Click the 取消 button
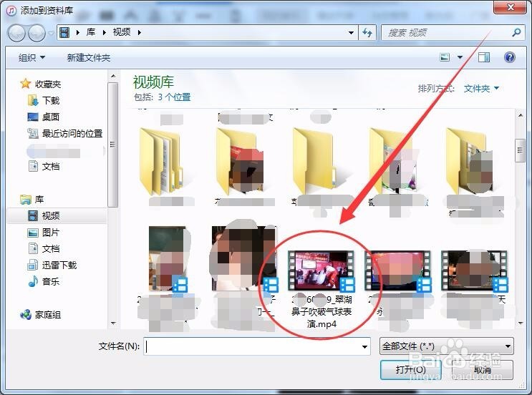This screenshot has width=532, height=395. 483,369
